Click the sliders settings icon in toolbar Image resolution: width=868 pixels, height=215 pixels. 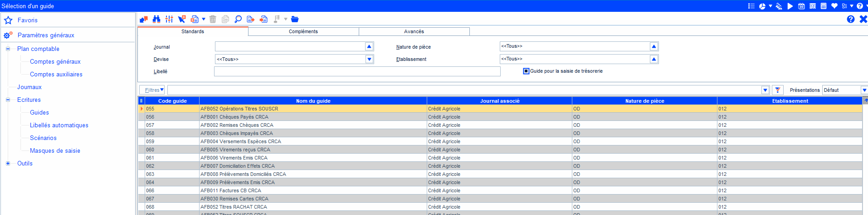(169, 19)
